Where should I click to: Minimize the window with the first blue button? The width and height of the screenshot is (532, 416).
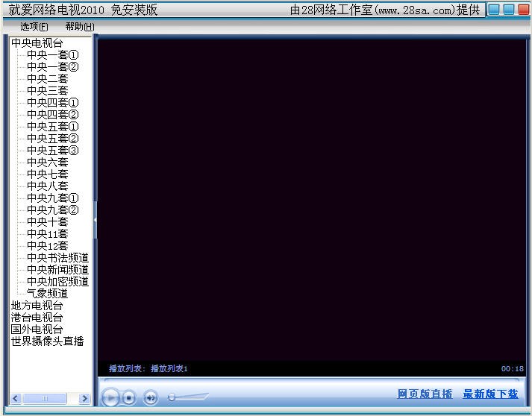click(x=494, y=10)
